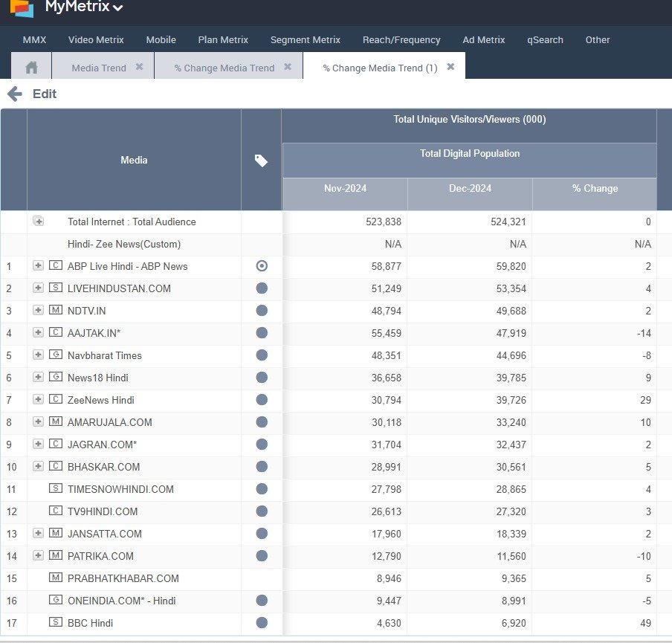Click the M type icon for NDTV.IN

(x=56, y=310)
